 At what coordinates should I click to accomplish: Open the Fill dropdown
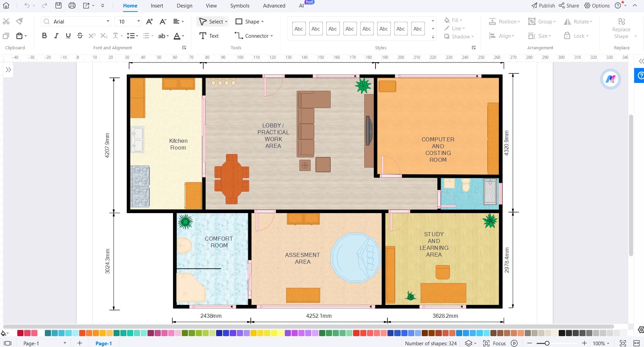453,20
